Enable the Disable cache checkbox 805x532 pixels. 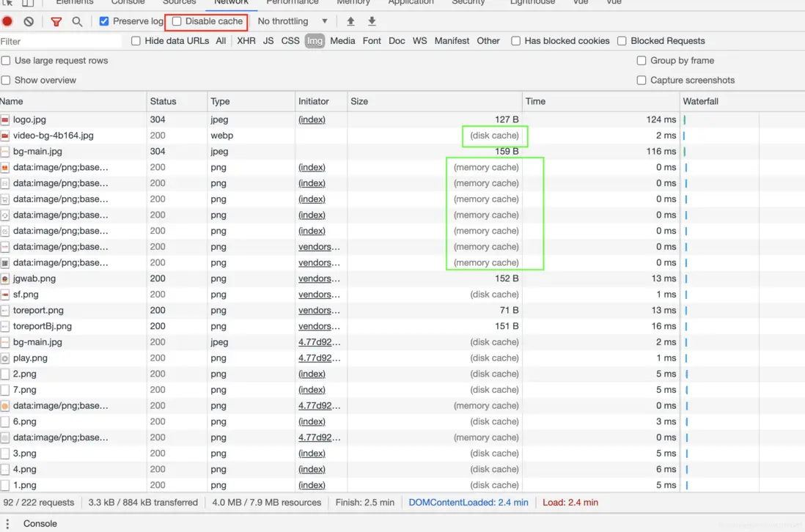177,21
